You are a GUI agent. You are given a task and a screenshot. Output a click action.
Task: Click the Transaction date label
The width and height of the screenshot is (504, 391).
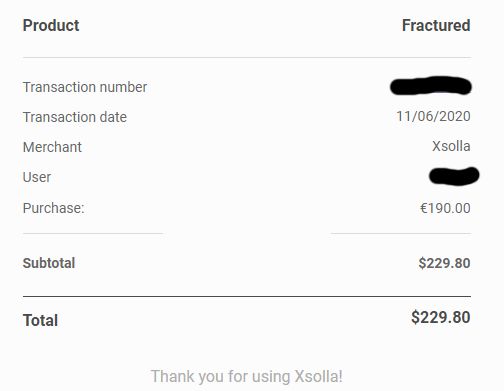(x=75, y=117)
